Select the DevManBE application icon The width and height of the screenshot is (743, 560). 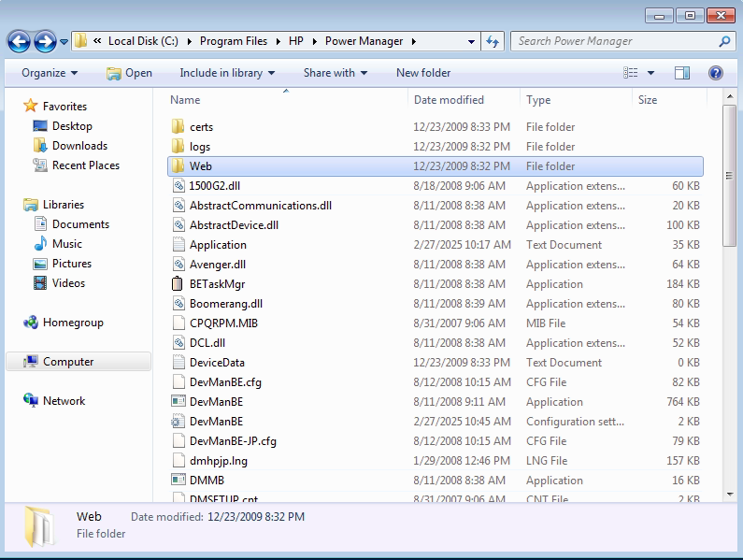(179, 401)
